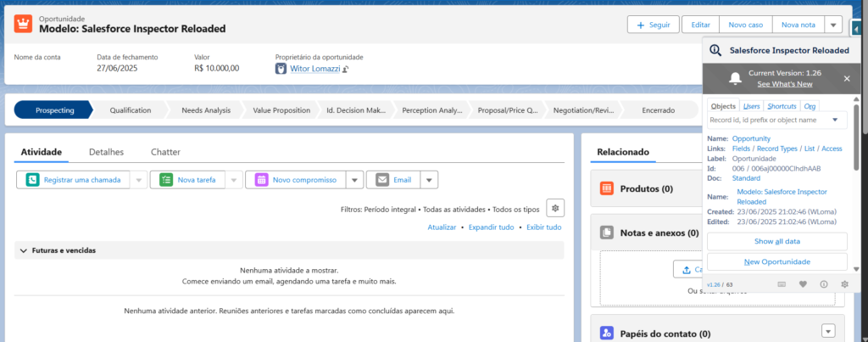Open dropdown next to Novo compromisso

tap(355, 180)
